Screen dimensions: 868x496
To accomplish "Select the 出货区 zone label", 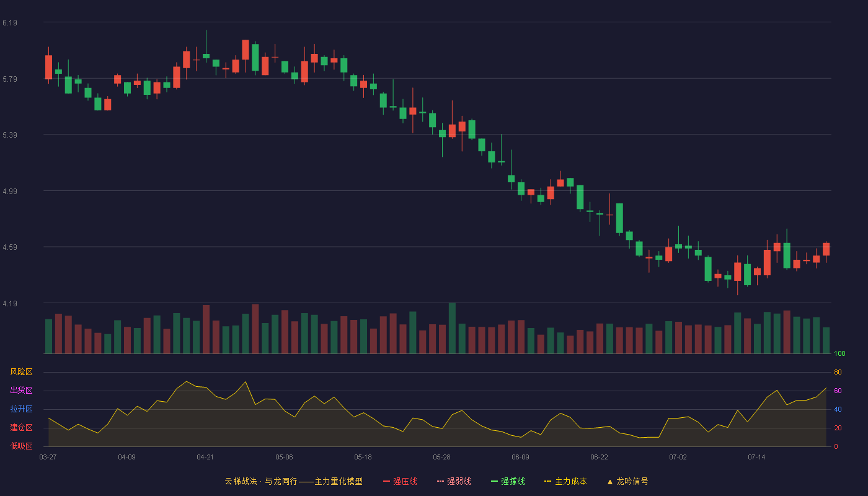I will tap(21, 391).
